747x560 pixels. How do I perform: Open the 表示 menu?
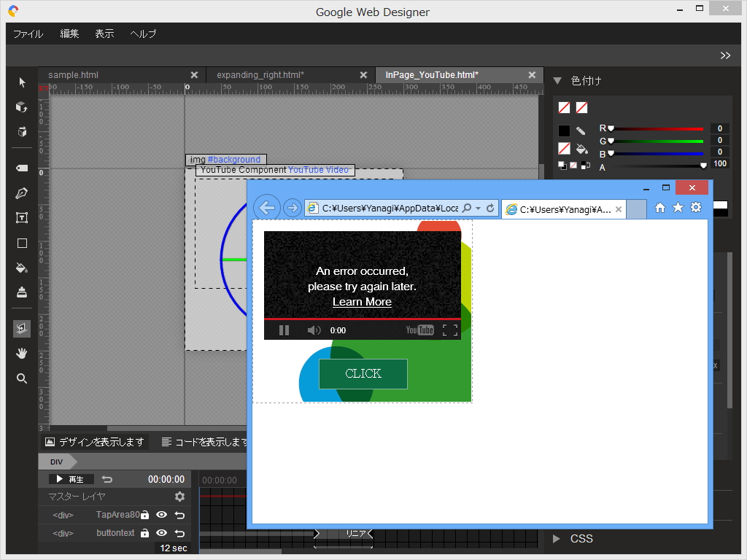pos(104,34)
